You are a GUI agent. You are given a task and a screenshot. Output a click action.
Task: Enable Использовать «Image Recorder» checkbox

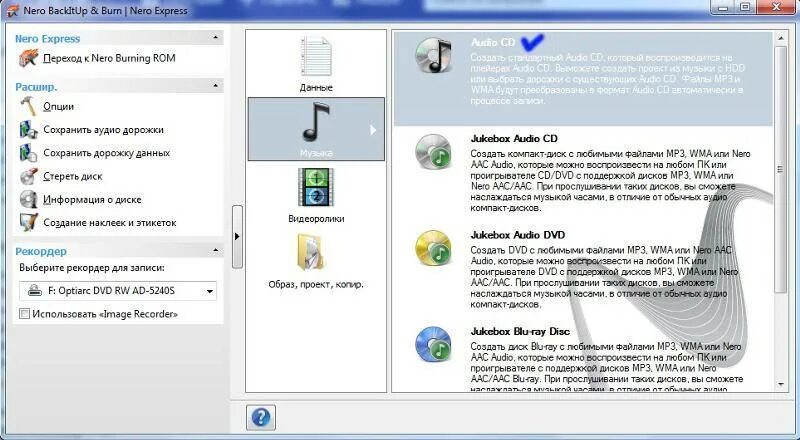pyautogui.click(x=24, y=314)
